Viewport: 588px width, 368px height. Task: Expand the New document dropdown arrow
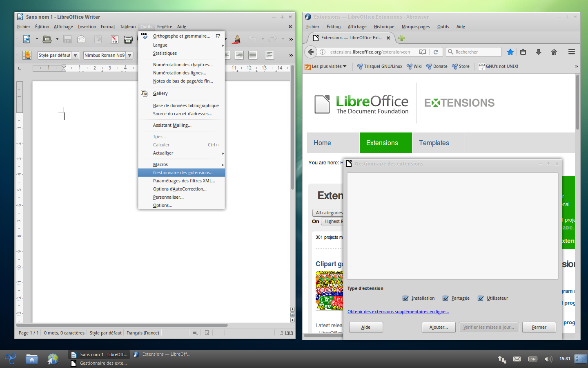click(x=37, y=39)
